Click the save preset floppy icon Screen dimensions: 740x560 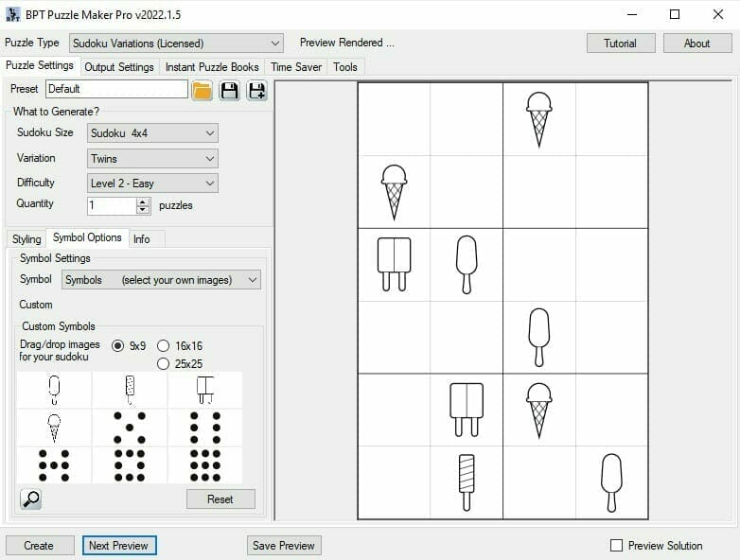[229, 90]
